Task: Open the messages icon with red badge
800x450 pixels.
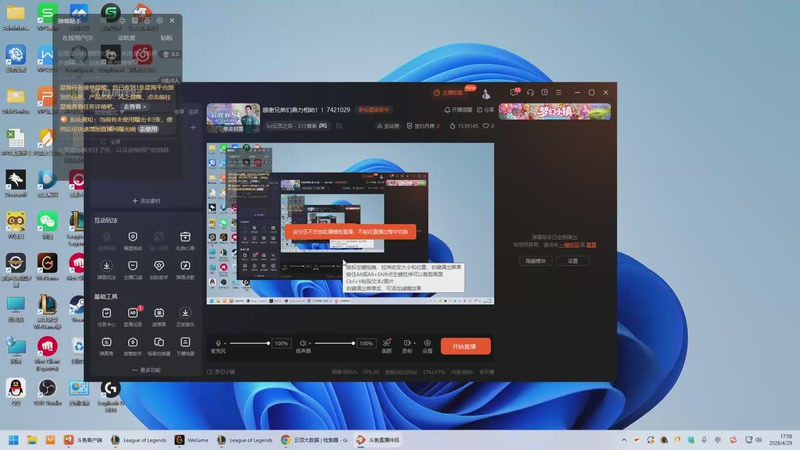Action: click(514, 92)
